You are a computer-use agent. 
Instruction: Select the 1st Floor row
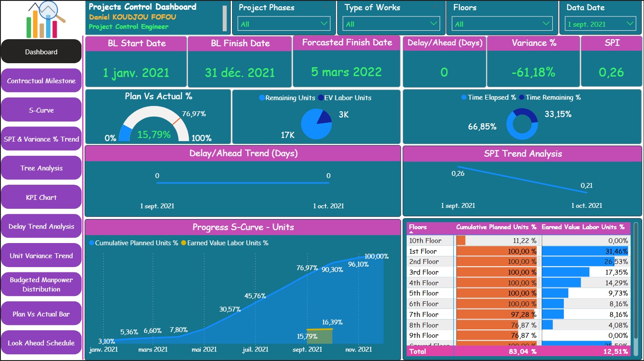[519, 251]
